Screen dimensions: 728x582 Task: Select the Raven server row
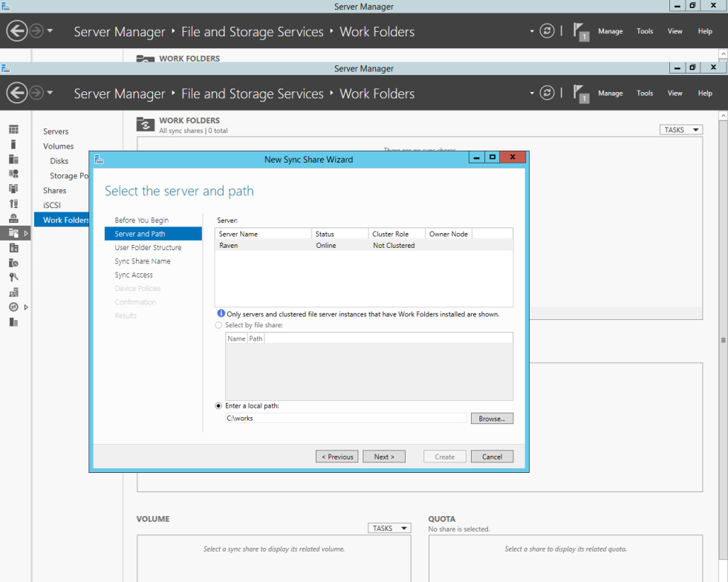tap(364, 246)
